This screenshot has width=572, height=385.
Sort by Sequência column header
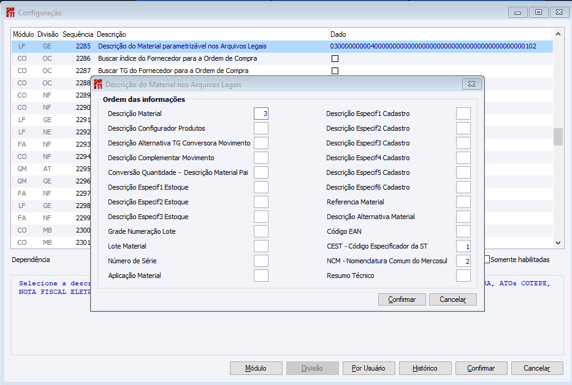click(78, 34)
